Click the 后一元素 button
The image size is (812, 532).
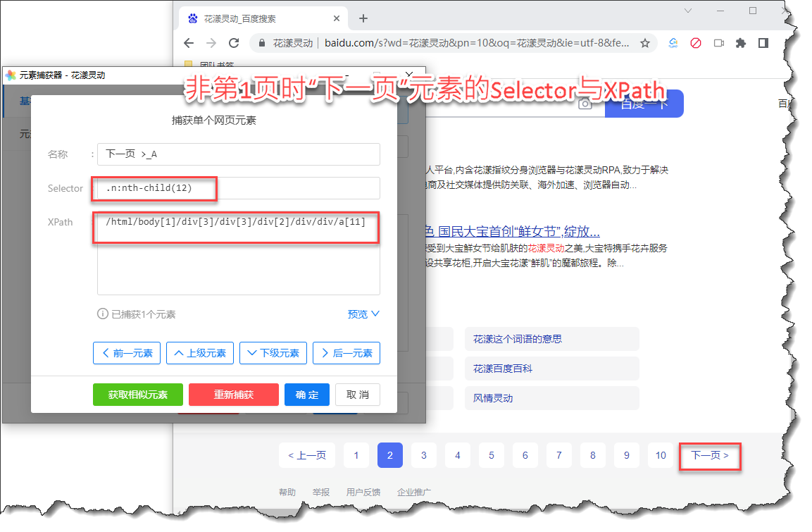347,353
